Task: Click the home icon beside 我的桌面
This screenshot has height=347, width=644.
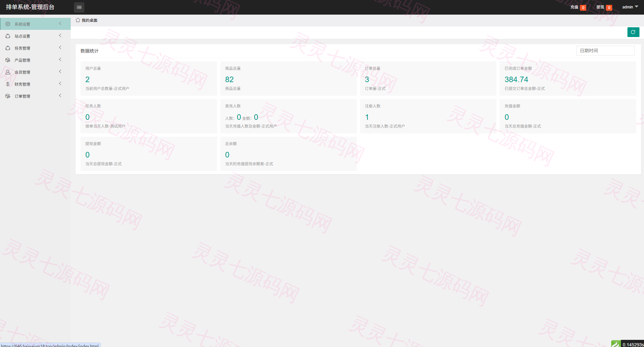Action: [78, 20]
